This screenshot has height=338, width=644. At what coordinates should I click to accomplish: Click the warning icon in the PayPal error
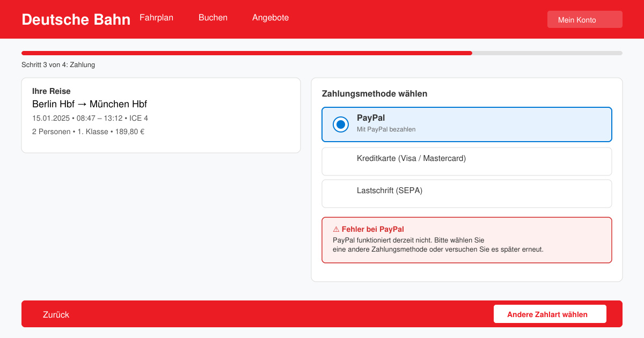point(336,229)
